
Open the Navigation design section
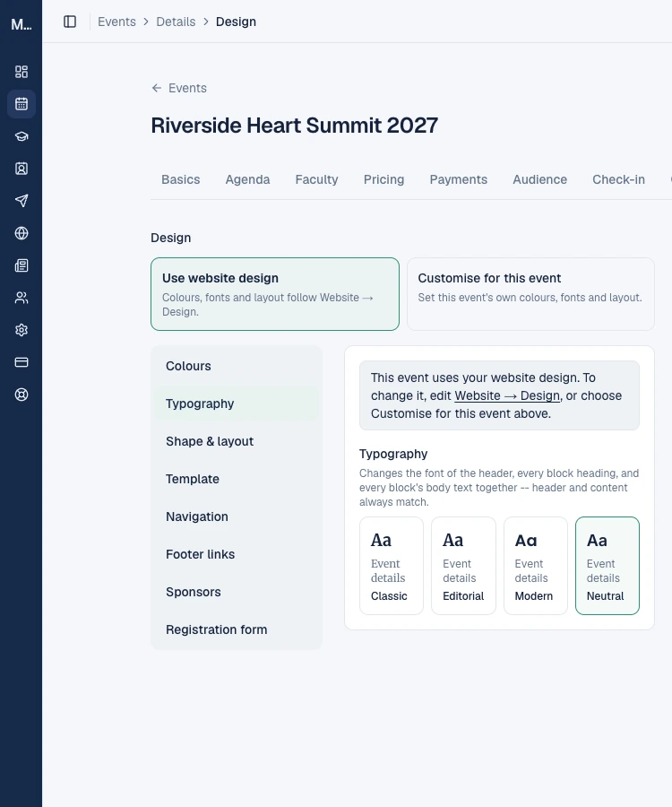coord(237,516)
